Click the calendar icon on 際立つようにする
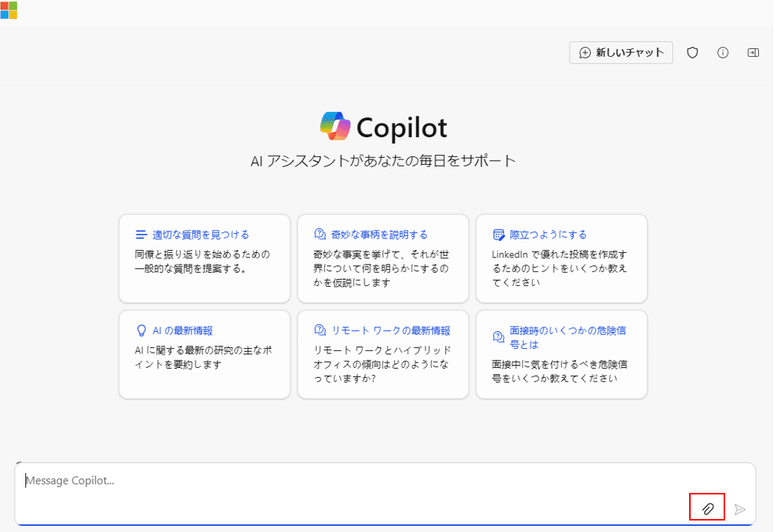This screenshot has width=775, height=532. (x=499, y=235)
